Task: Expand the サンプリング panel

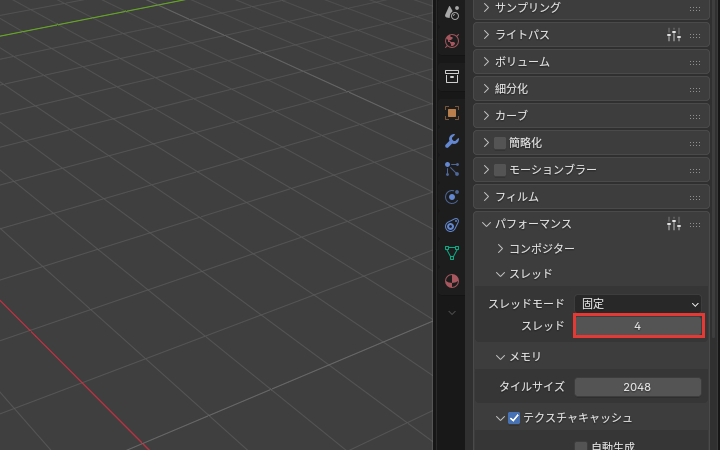Action: pos(486,7)
